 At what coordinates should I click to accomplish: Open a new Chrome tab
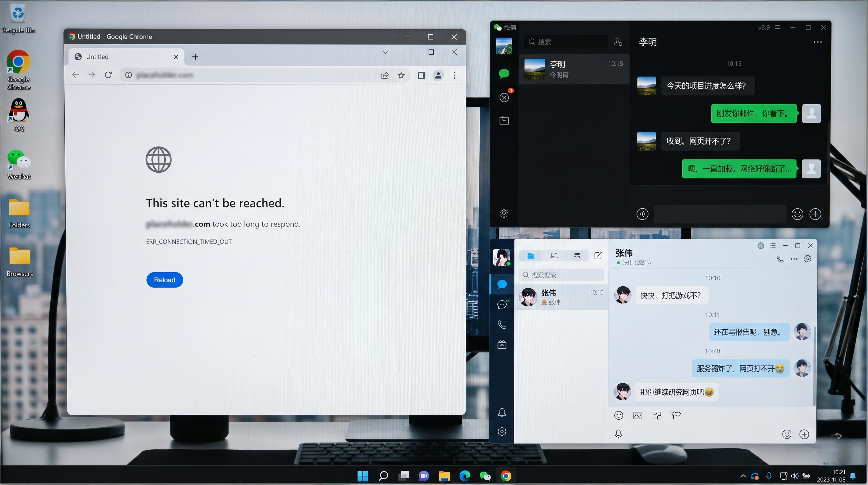click(195, 57)
